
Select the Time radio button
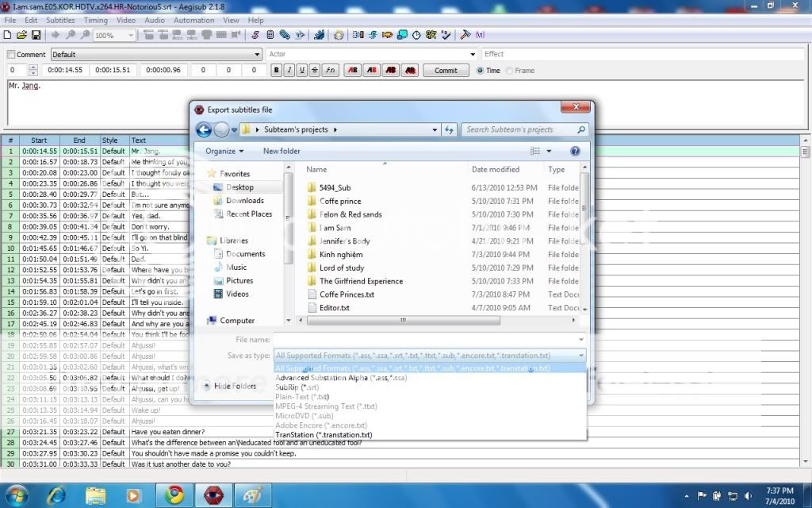[x=480, y=71]
